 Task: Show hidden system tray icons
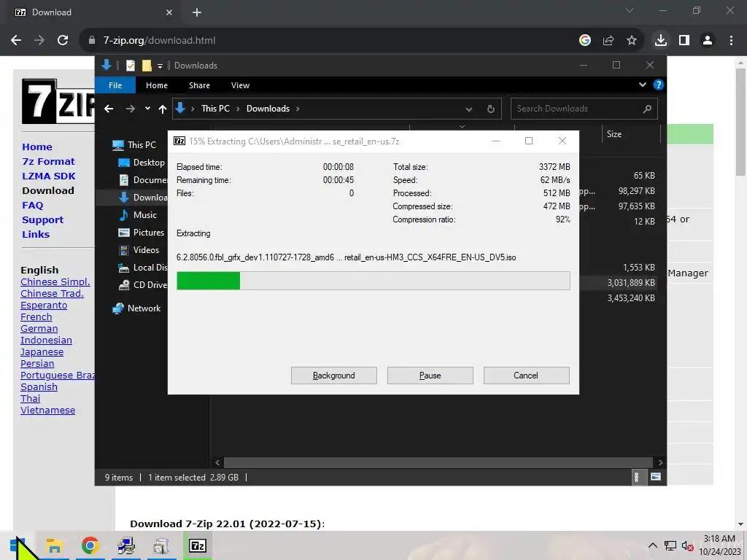[653, 545]
